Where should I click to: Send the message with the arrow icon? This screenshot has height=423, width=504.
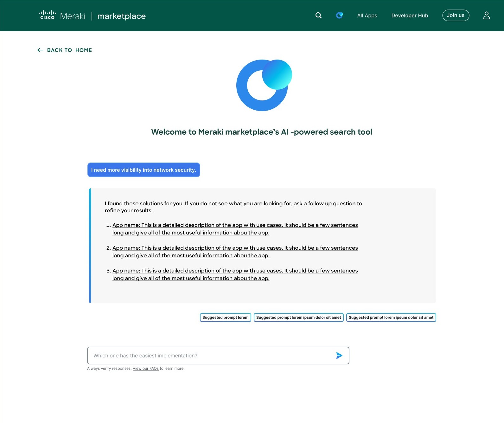point(339,356)
